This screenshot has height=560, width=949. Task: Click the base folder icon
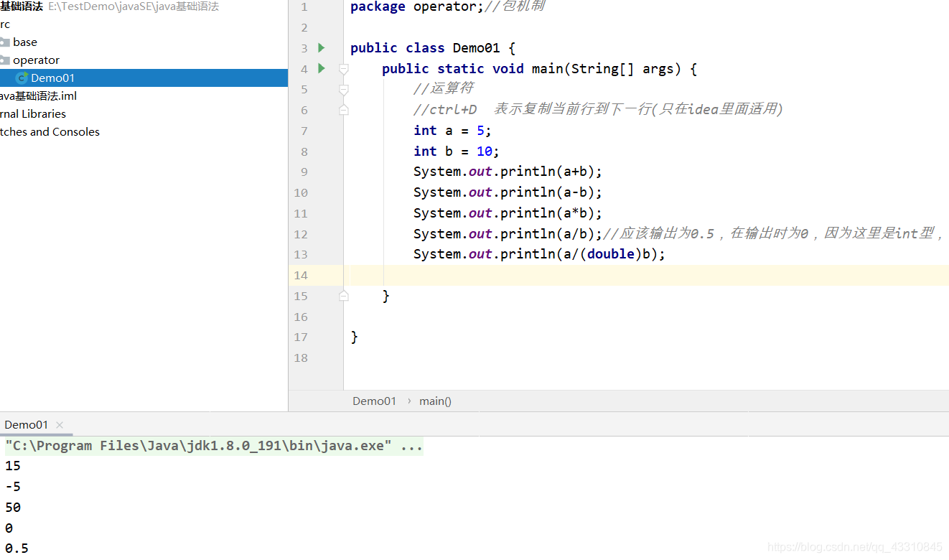pyautogui.click(x=4, y=42)
